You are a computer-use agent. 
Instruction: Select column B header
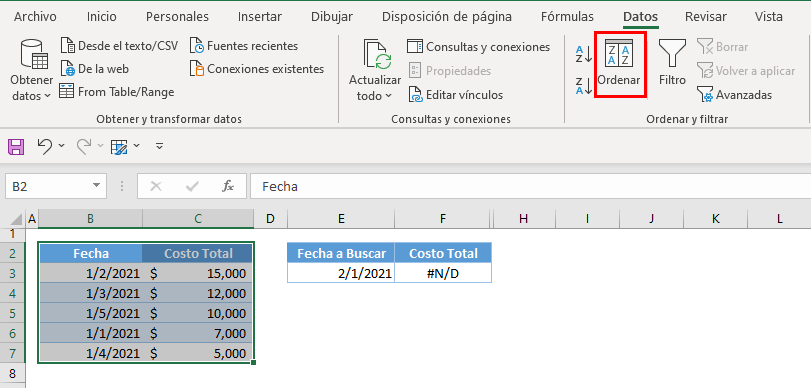(91, 219)
